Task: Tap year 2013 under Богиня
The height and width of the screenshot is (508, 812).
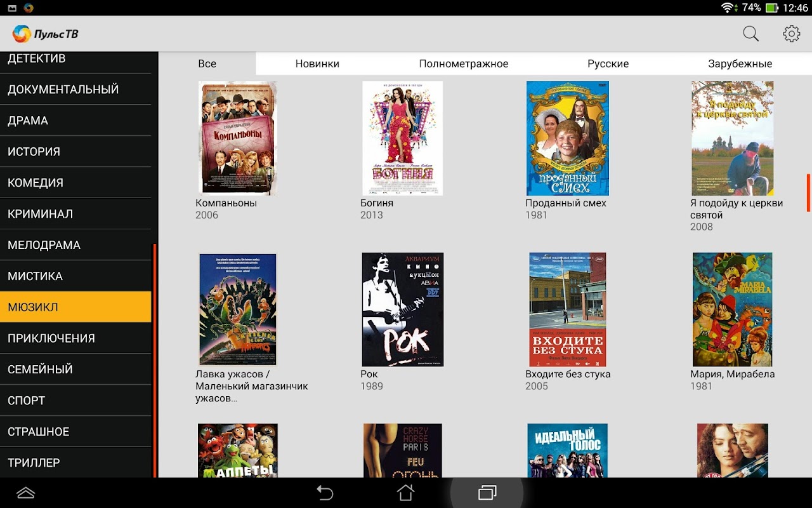Action: [372, 215]
